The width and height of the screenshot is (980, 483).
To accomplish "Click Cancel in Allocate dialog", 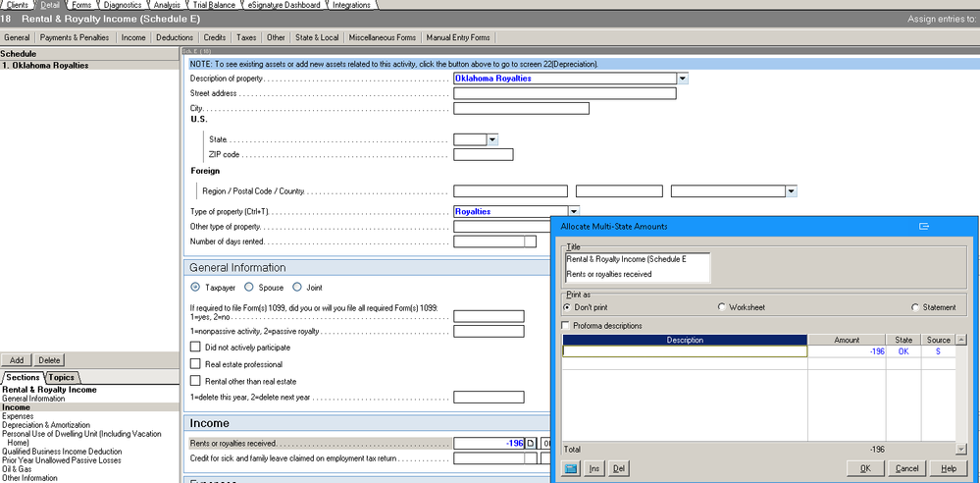I will (906, 468).
